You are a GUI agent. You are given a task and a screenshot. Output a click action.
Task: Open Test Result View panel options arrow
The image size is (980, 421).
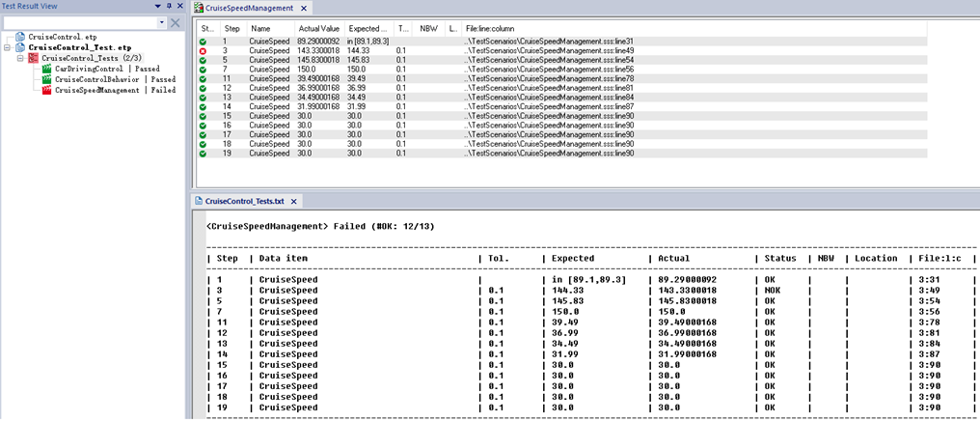click(158, 6)
